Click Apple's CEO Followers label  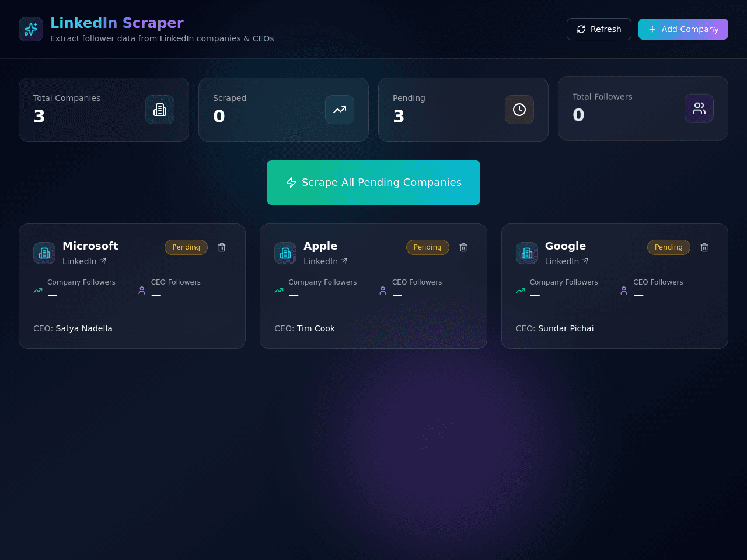[417, 282]
